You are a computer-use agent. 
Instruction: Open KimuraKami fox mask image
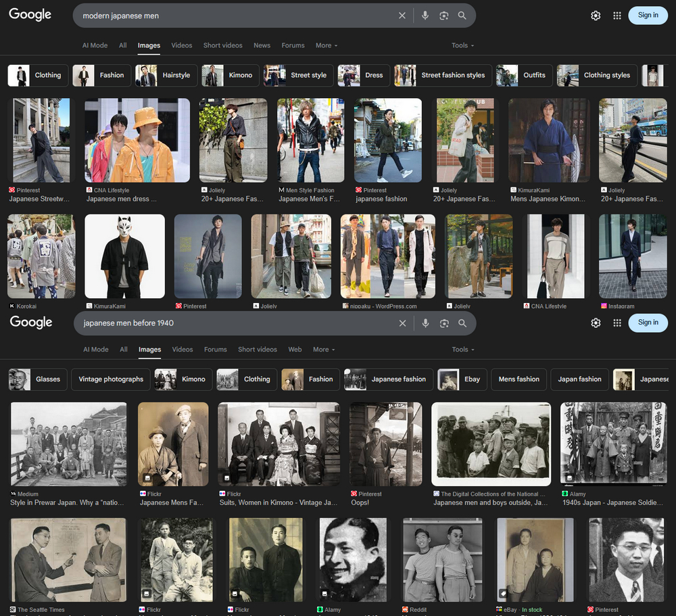coord(124,256)
